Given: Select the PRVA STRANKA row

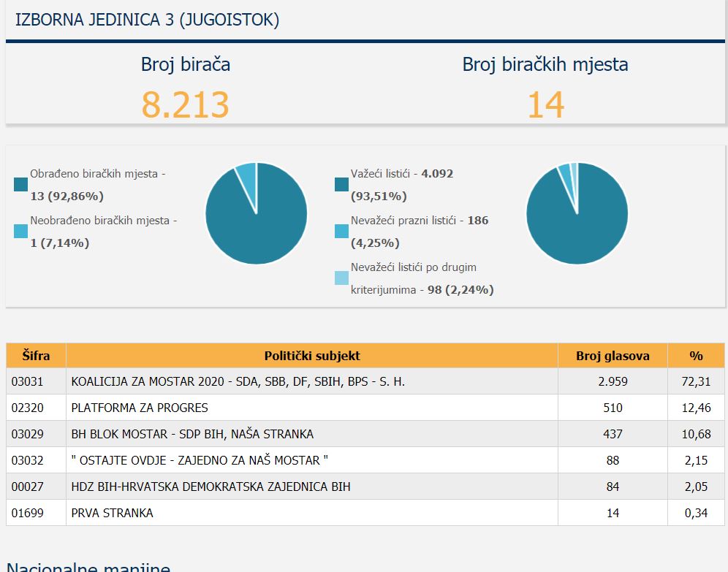Looking at the screenshot, I should tap(365, 513).
